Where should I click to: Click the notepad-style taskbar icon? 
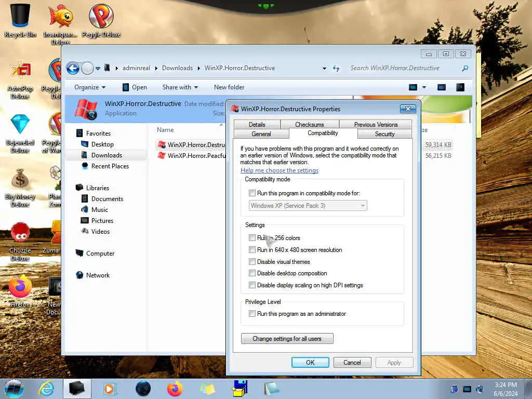click(x=272, y=389)
